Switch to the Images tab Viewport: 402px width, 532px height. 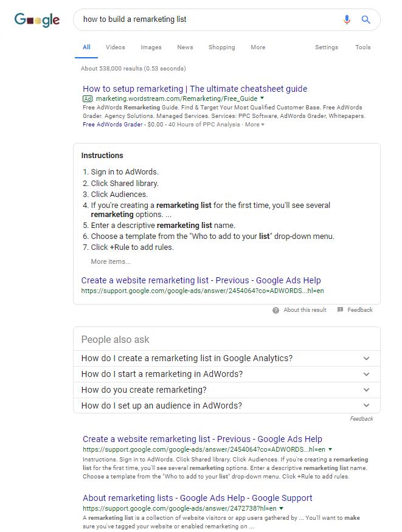(x=151, y=47)
